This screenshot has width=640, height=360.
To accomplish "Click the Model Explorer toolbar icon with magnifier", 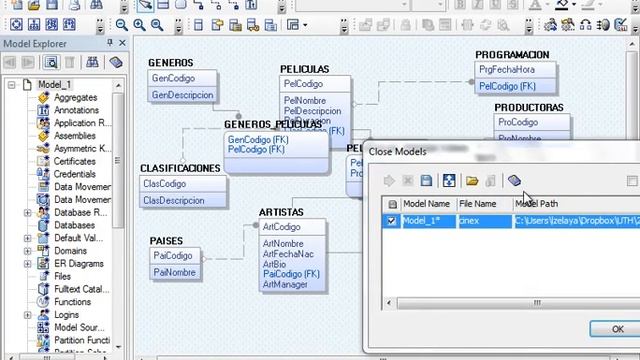I will [51, 62].
